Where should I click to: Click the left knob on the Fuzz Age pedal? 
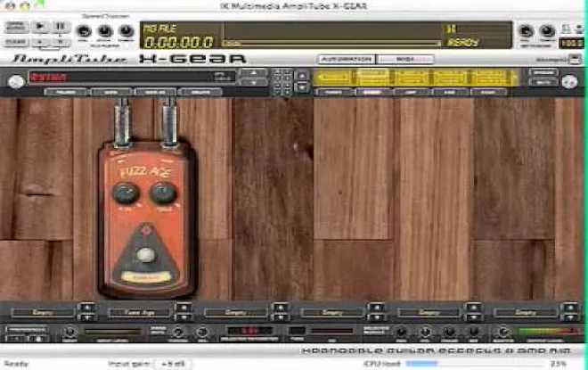tap(126, 193)
